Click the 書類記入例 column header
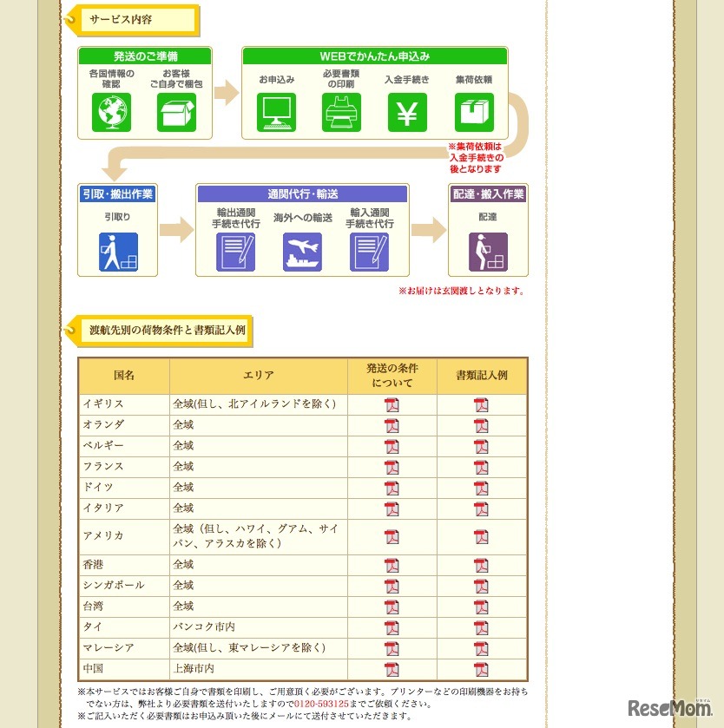 pos(482,376)
